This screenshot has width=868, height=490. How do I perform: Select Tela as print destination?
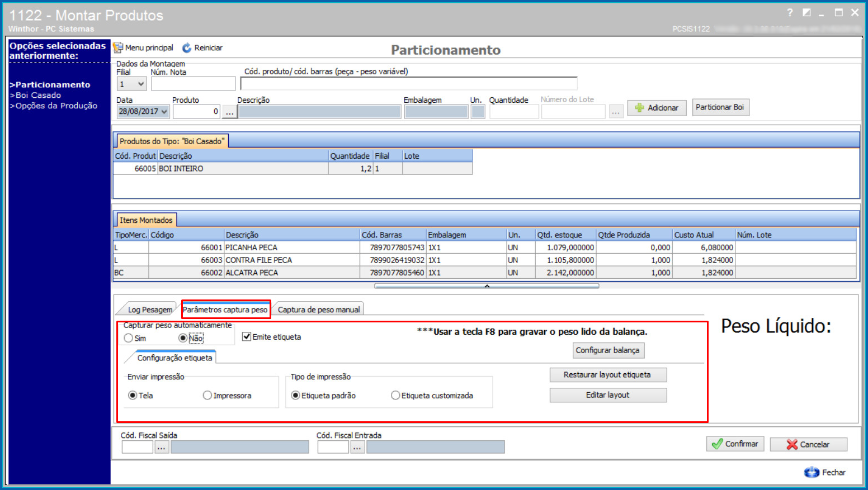pos(133,396)
